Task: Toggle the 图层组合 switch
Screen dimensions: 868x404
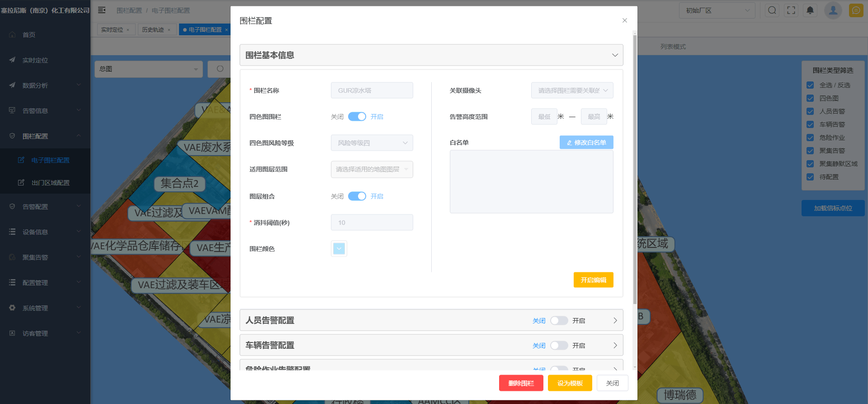Action: click(357, 196)
